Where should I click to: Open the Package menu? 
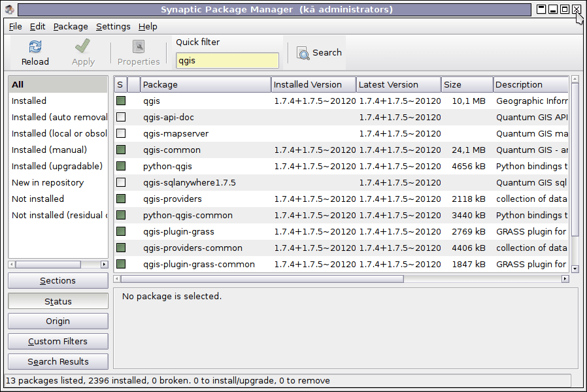pos(71,27)
